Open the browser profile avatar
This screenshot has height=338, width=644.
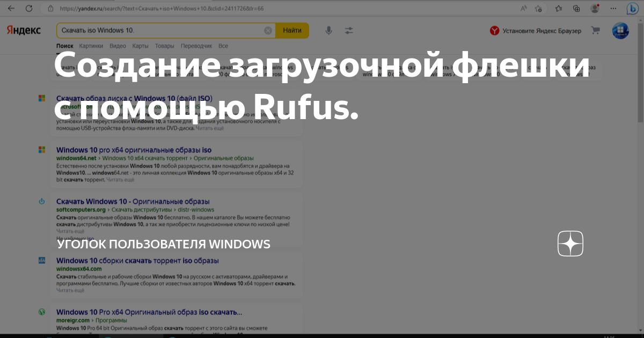point(594,9)
